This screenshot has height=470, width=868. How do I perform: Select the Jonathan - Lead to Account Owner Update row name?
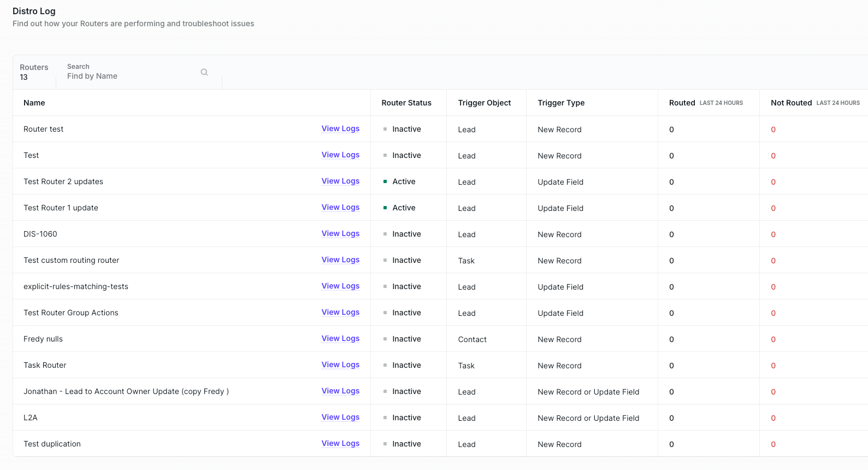pos(126,391)
